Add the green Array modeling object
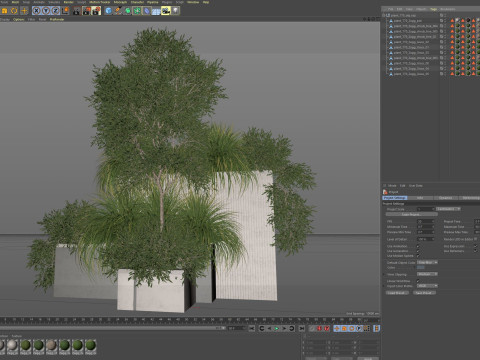The height and width of the screenshot is (360, 480). coord(137,11)
